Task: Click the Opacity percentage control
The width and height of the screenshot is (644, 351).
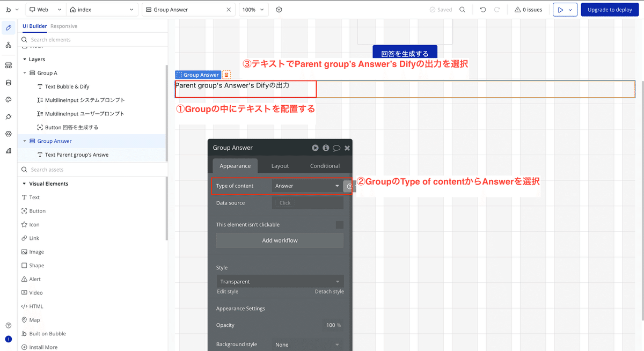Action: pyautogui.click(x=333, y=325)
